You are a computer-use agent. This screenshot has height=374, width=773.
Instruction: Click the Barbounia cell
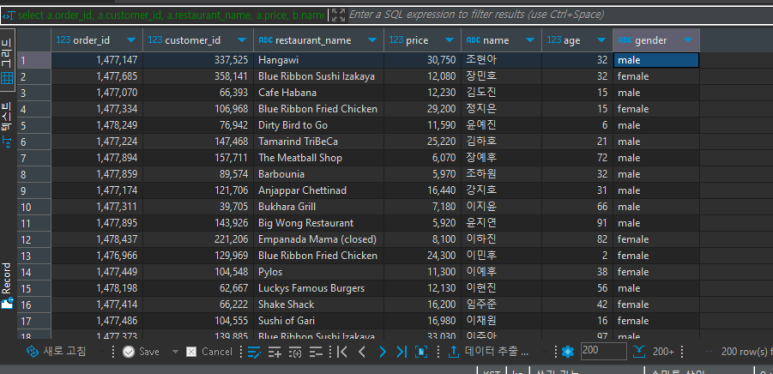pyautogui.click(x=318, y=174)
